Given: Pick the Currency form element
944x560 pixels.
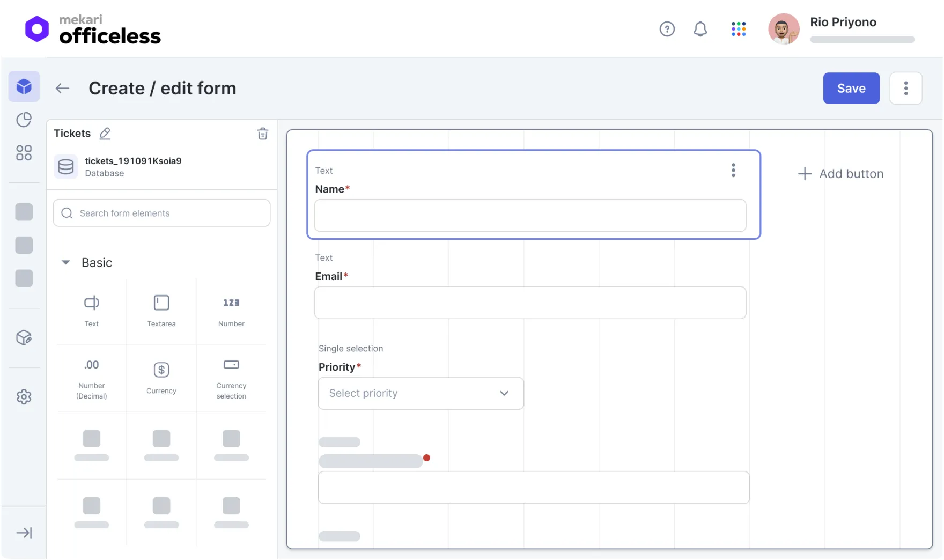Looking at the screenshot, I should (x=161, y=378).
